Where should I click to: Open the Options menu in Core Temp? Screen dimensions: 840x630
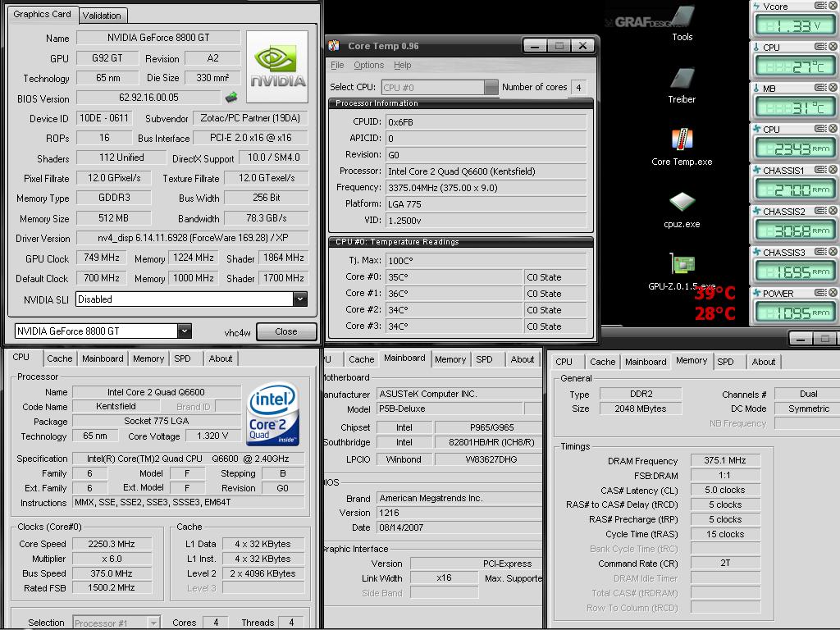click(x=368, y=65)
